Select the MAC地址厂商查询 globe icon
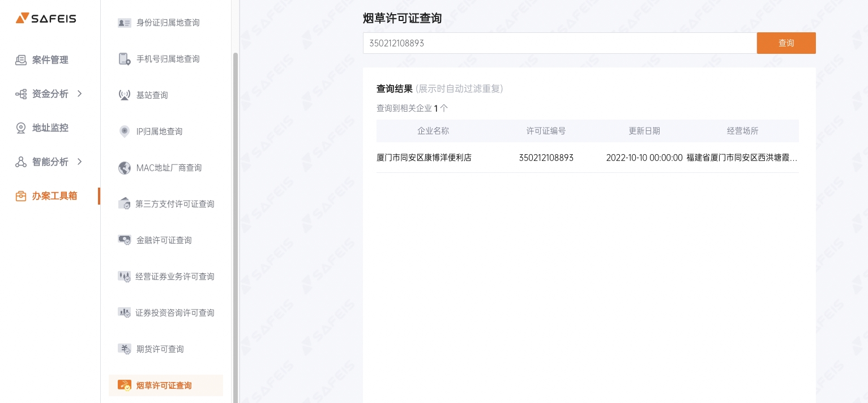The width and height of the screenshot is (868, 403). point(125,168)
